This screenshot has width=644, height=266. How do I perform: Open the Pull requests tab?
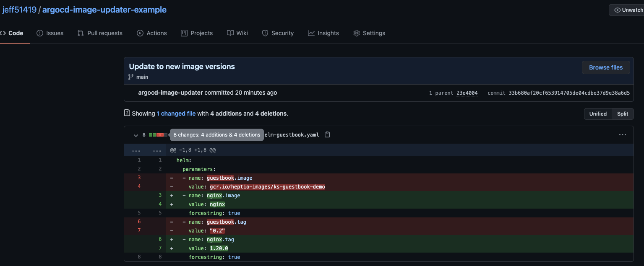pyautogui.click(x=100, y=33)
